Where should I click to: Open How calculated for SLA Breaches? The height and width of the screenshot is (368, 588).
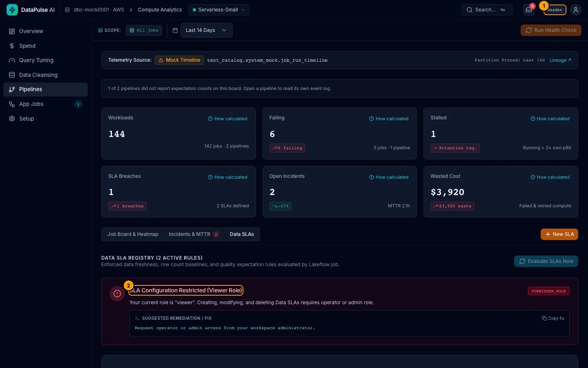pyautogui.click(x=227, y=177)
